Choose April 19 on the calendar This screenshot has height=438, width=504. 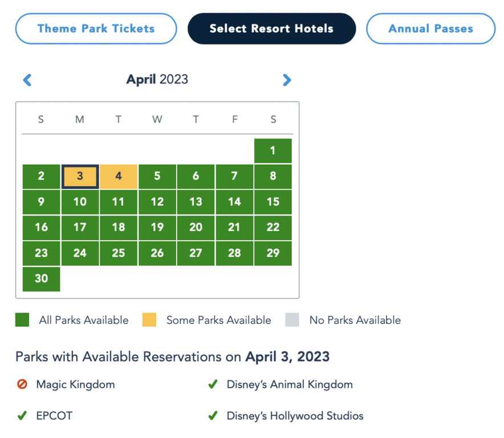[157, 228]
